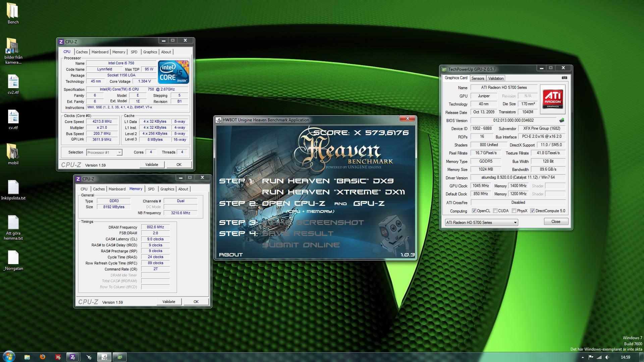The image size is (644, 362).
Task: Click the BIOS Version field in GPU-Z
Action: point(513,120)
